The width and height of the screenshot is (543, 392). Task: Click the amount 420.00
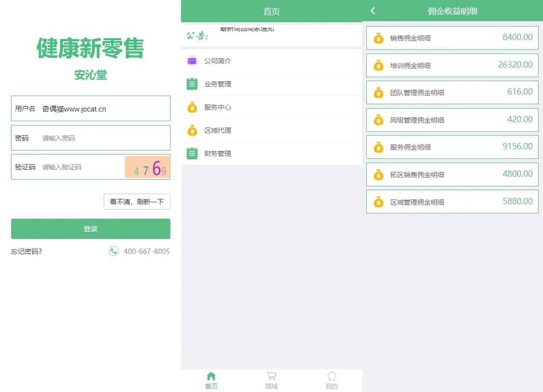520,119
